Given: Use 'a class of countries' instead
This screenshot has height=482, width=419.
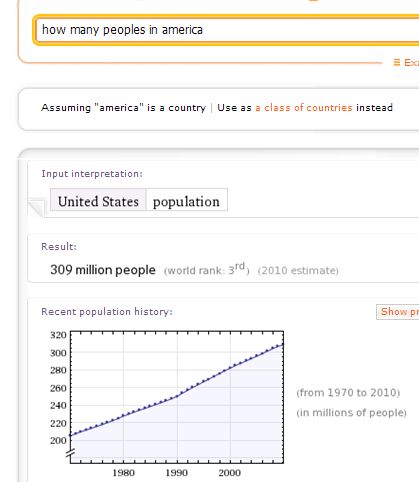Looking at the screenshot, I should tap(304, 108).
